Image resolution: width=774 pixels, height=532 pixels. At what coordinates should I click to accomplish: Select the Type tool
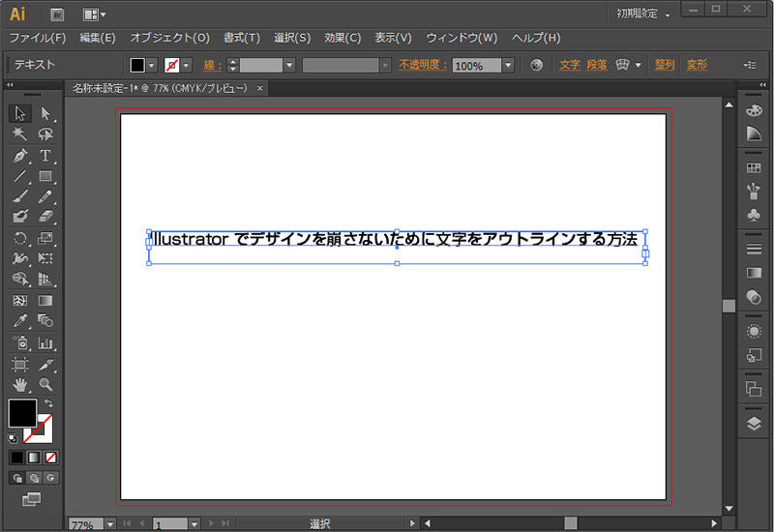45,156
